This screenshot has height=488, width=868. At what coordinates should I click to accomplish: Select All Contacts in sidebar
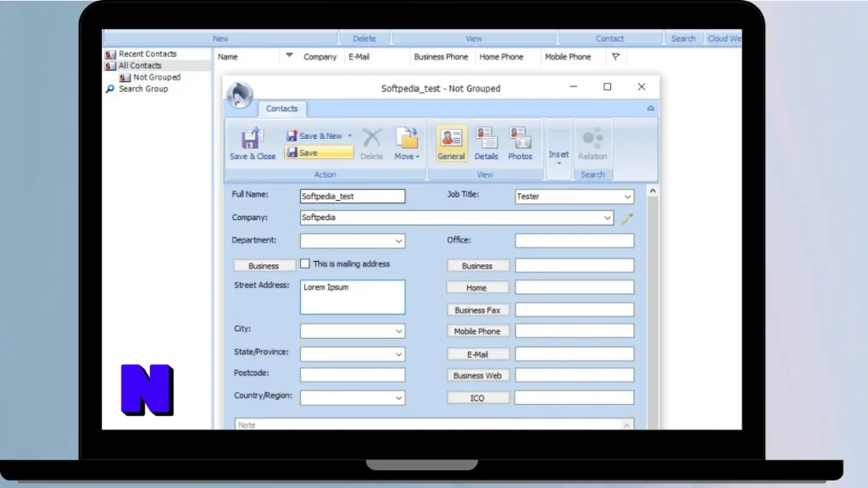click(x=140, y=65)
